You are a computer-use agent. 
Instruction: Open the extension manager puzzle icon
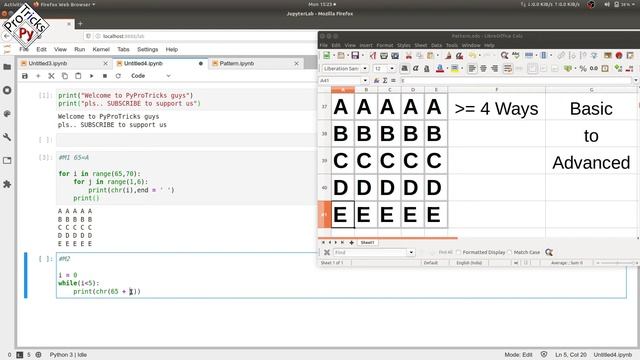coord(7,184)
